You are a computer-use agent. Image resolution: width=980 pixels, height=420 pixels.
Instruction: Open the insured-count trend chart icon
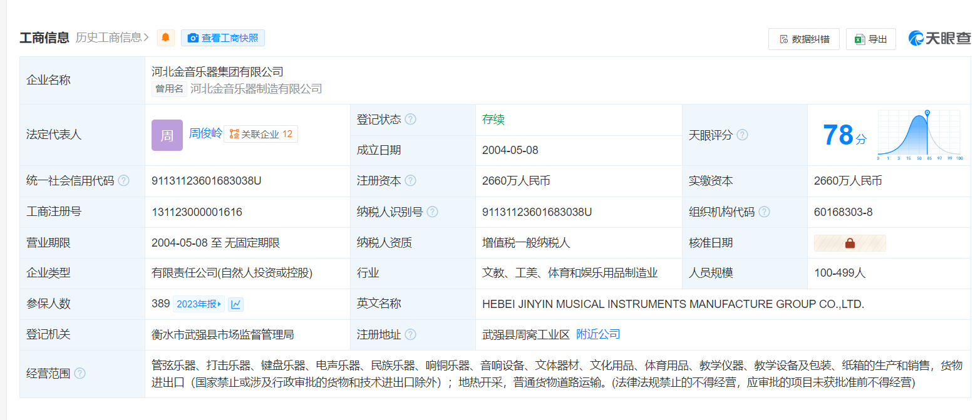pos(235,304)
